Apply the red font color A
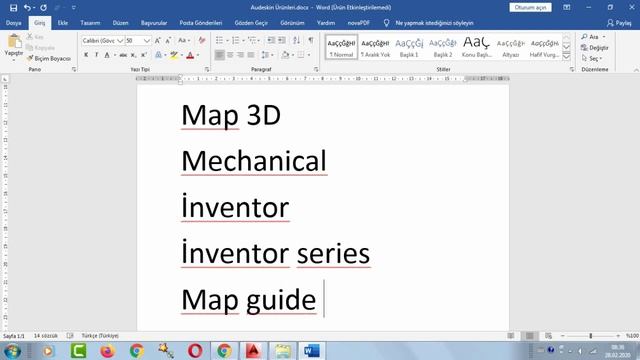Viewport: 640px width, 360px height. [x=190, y=55]
